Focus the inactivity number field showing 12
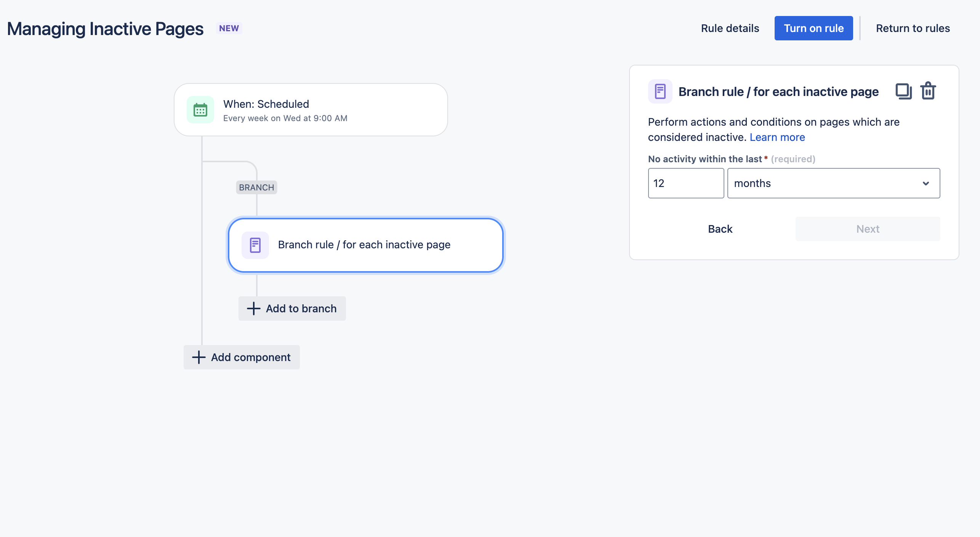The height and width of the screenshot is (537, 980). coord(686,183)
